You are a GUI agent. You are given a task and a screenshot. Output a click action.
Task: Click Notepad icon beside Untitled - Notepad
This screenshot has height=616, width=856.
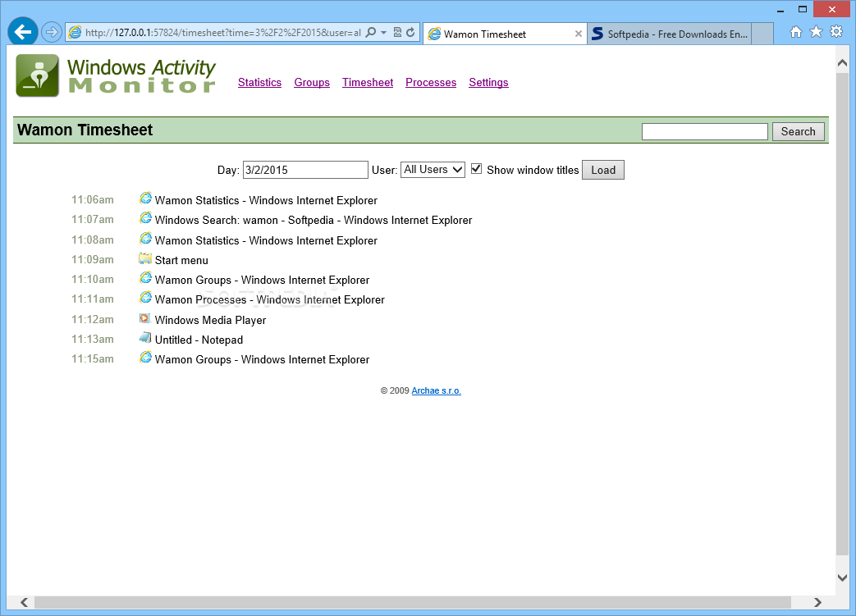pyautogui.click(x=145, y=338)
